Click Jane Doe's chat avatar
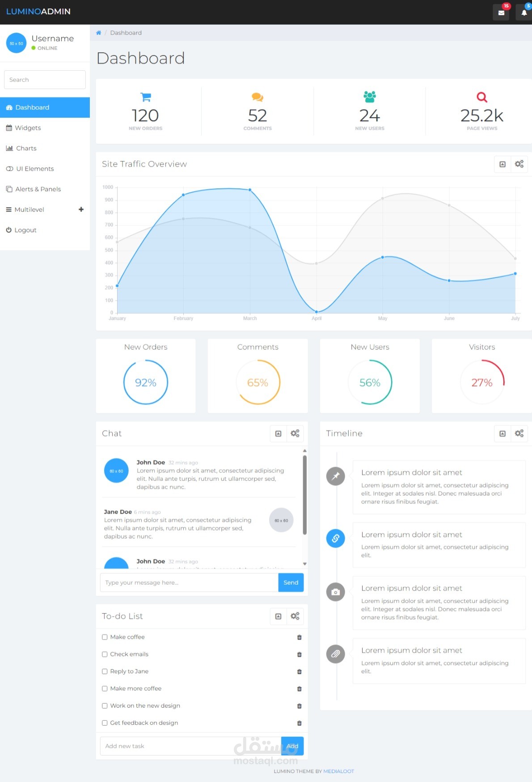This screenshot has height=782, width=532. tap(281, 520)
